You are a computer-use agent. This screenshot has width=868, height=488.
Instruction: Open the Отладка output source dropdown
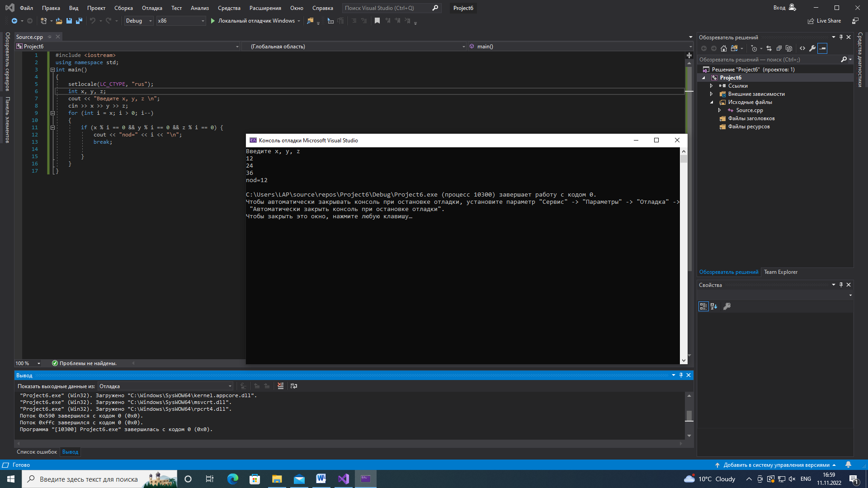point(230,386)
